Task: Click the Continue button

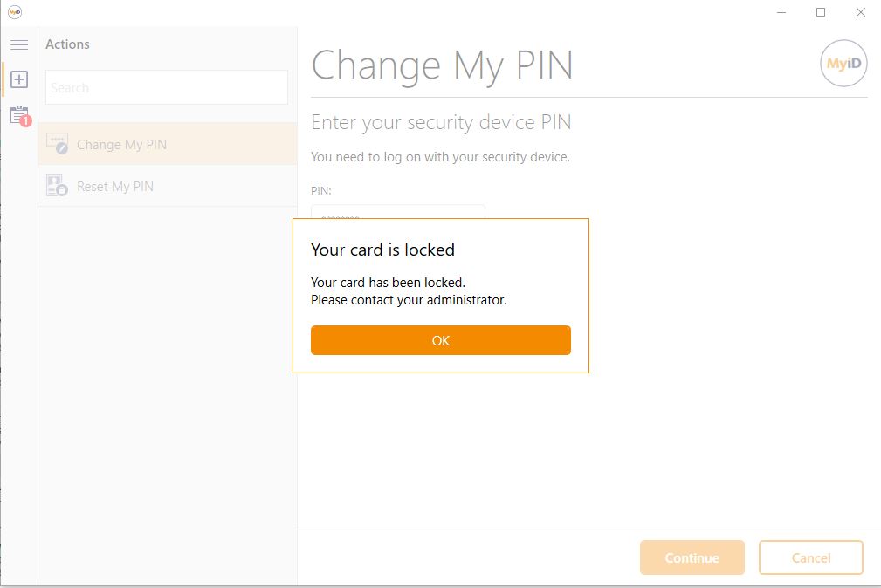Action: click(x=692, y=557)
